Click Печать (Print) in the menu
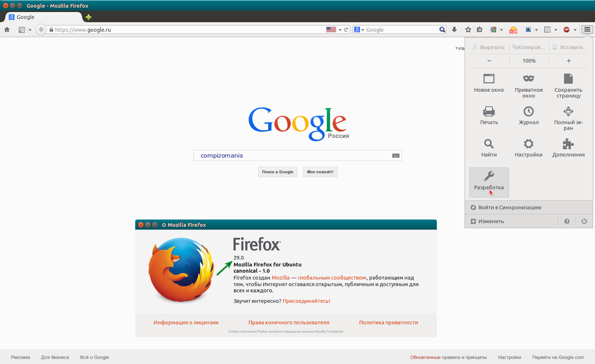Screen dimensions: 595x364 point(489,116)
